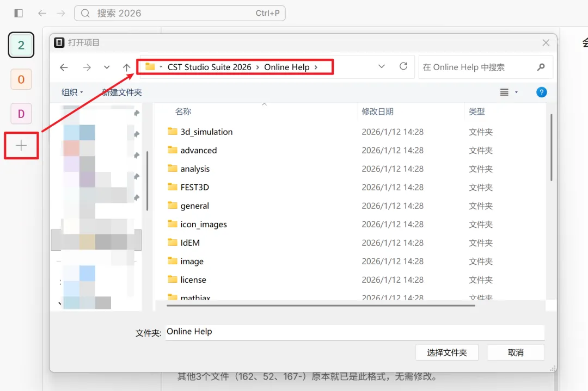The image size is (588, 391).
Task: Go back using app's top navigation arrow
Action: [42, 14]
